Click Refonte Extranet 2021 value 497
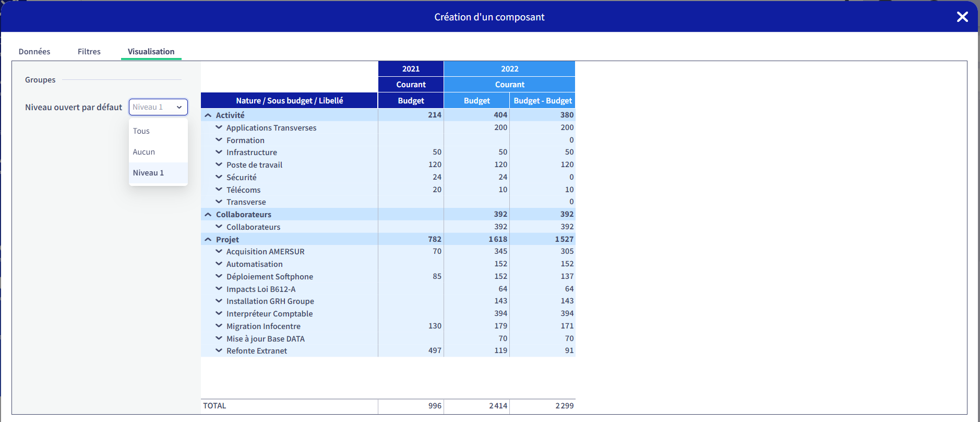This screenshot has width=980, height=422. [x=435, y=350]
